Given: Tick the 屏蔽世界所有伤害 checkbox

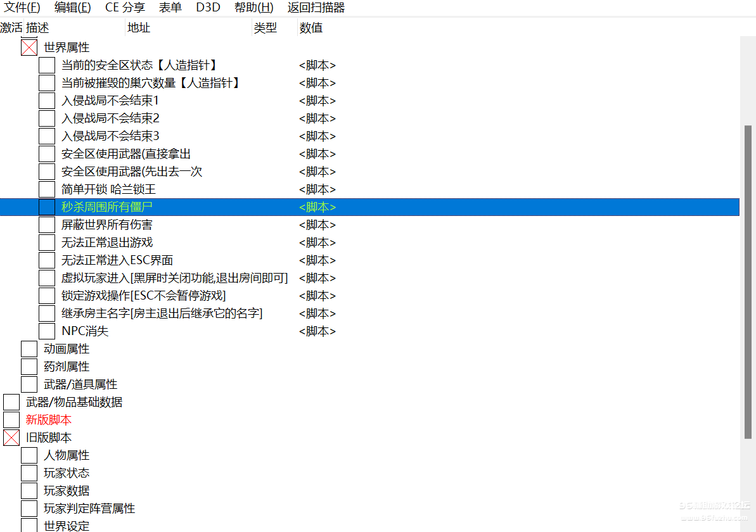Looking at the screenshot, I should pyautogui.click(x=47, y=225).
